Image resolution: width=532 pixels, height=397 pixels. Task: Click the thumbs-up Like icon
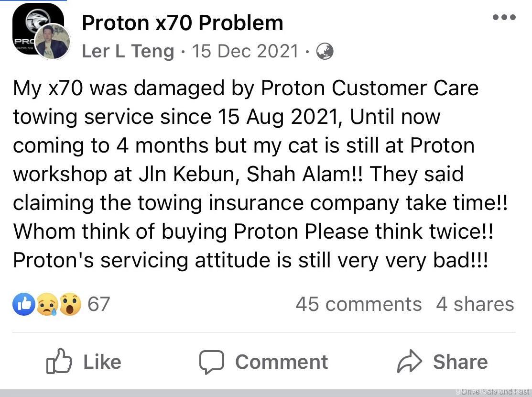59,363
